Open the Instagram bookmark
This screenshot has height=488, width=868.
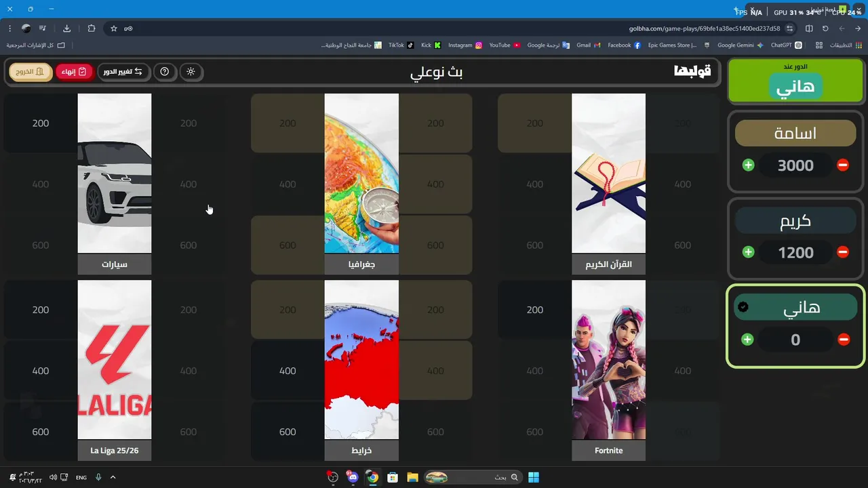(x=465, y=45)
